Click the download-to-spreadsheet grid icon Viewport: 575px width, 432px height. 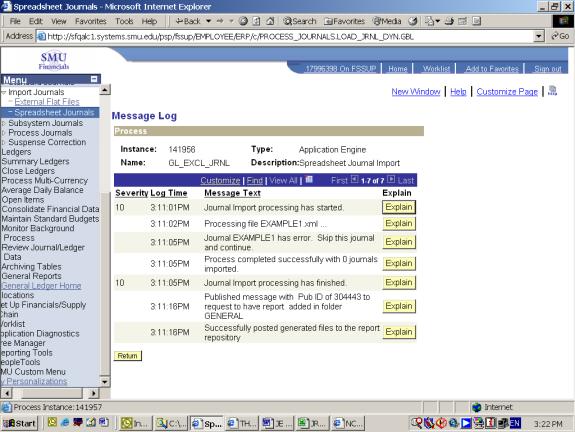point(309,179)
